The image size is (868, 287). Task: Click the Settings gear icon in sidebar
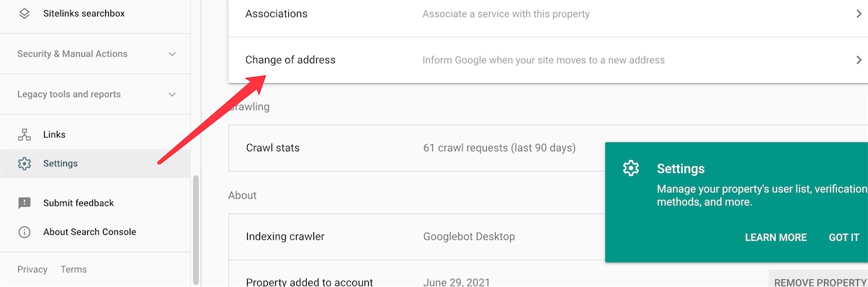click(24, 164)
